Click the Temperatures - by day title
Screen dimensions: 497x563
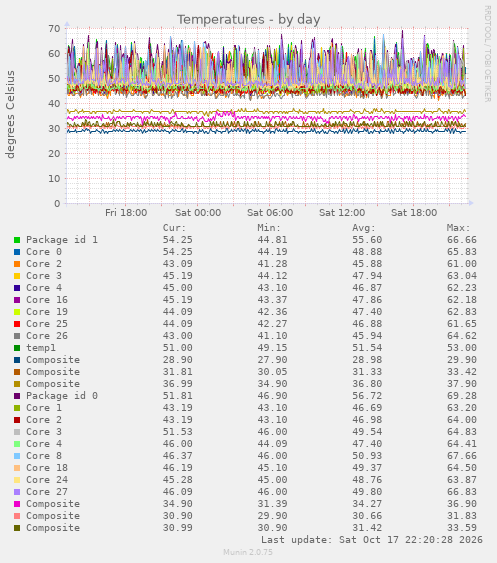point(248,19)
